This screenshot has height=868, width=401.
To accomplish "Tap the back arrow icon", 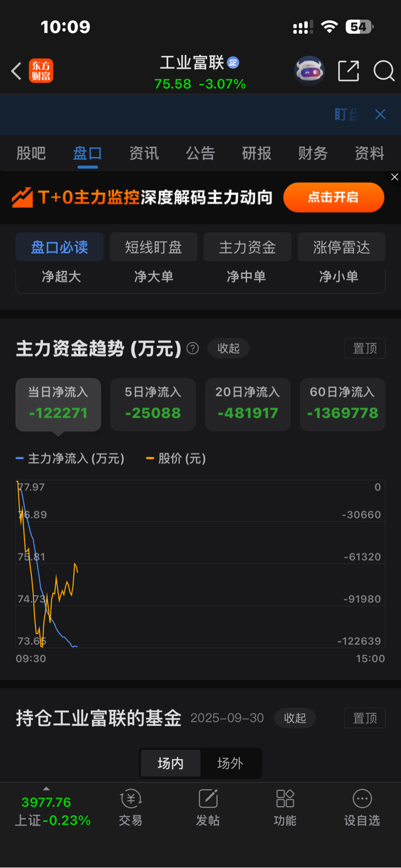I will point(16,71).
